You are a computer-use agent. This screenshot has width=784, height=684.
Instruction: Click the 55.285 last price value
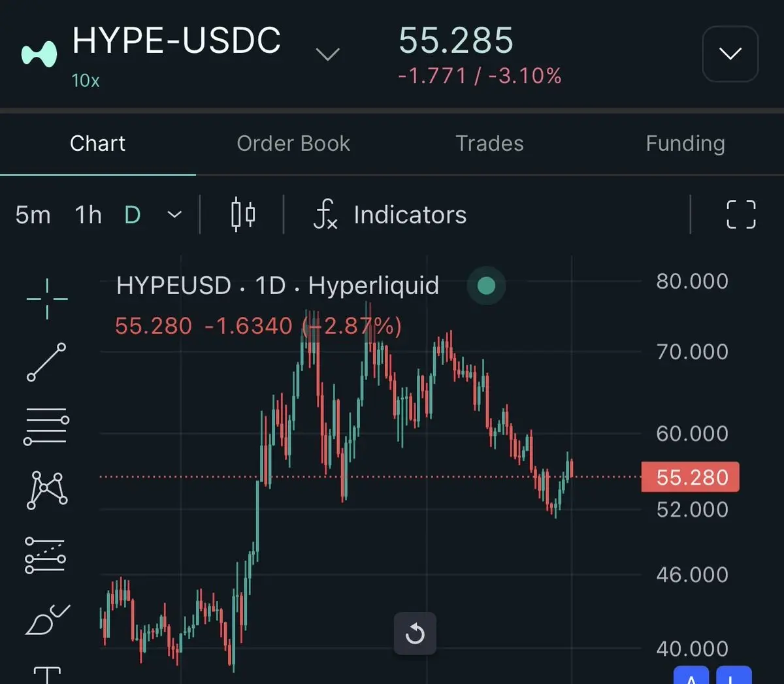[456, 41]
